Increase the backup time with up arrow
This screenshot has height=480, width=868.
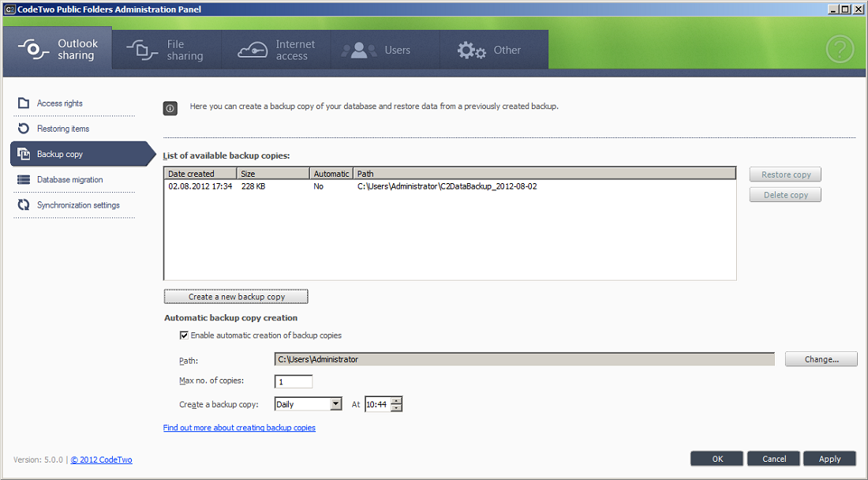coord(396,401)
